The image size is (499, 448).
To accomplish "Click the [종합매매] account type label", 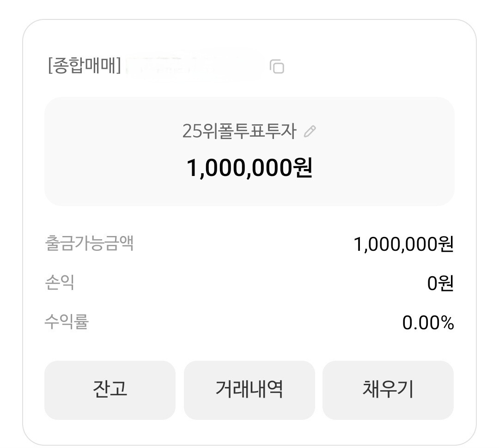I will [85, 66].
